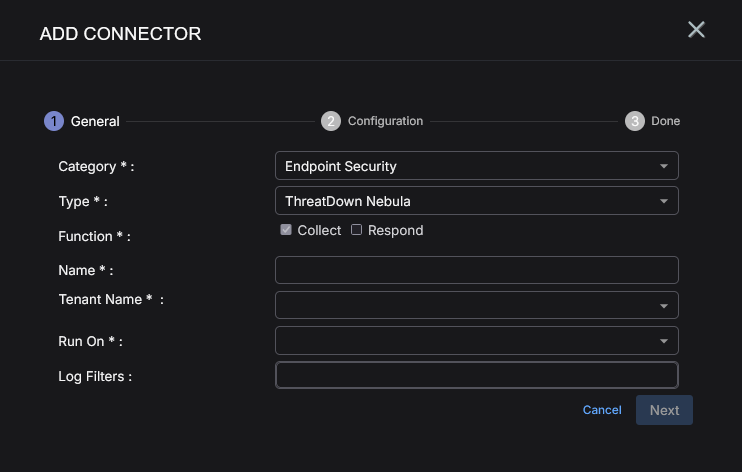Expand the Run On combo box
The image size is (742, 472).
(477, 340)
